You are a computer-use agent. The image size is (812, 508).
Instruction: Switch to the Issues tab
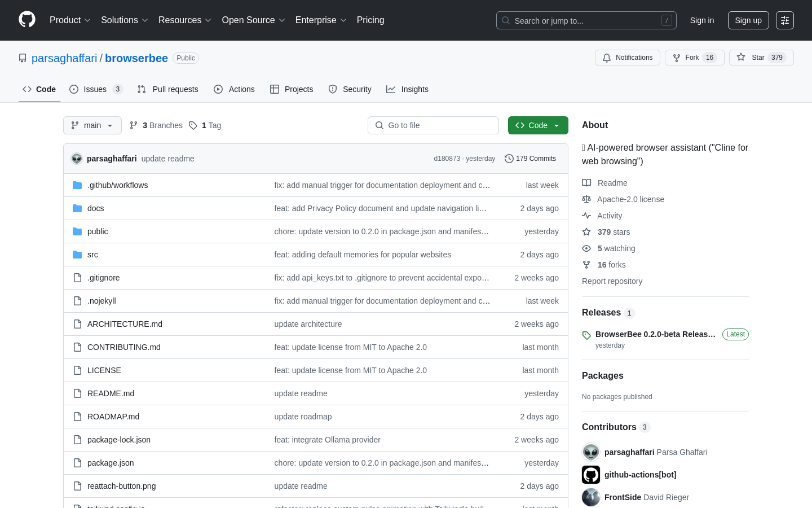[x=96, y=89]
